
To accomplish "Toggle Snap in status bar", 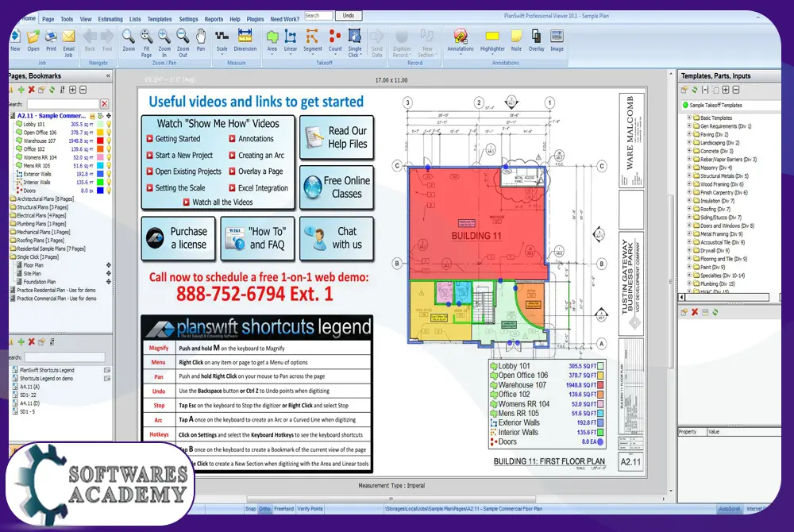I will point(250,509).
